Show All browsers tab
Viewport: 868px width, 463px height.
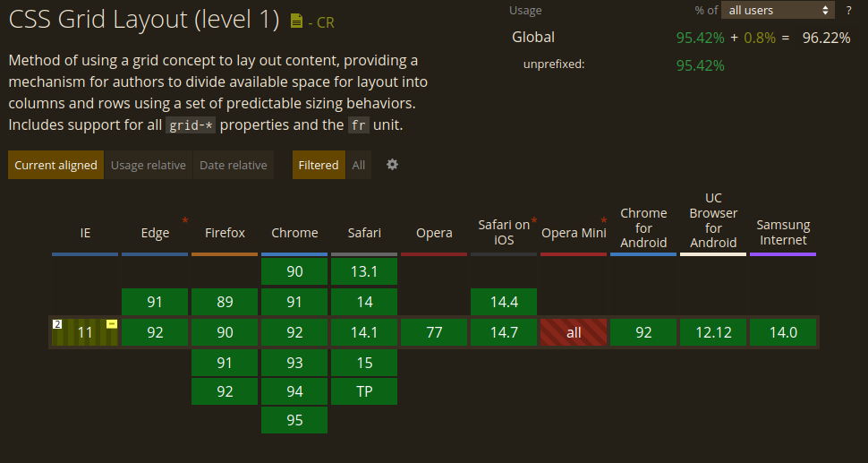click(359, 166)
